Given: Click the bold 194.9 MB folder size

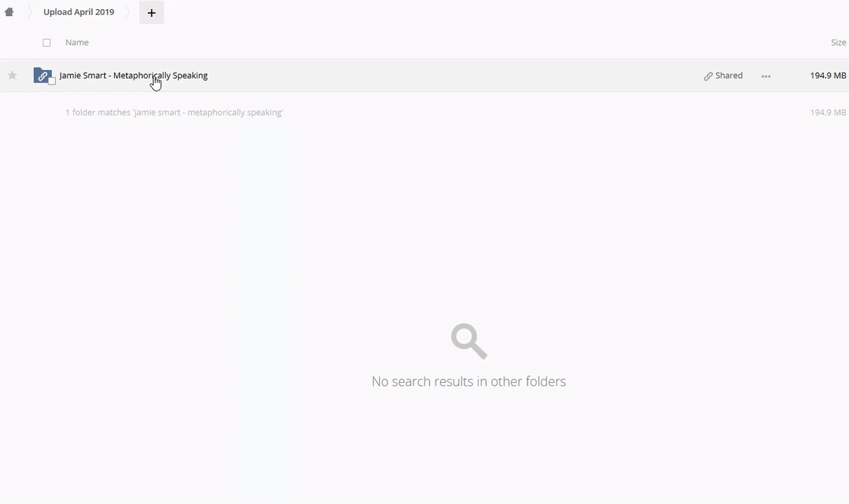Looking at the screenshot, I should point(827,76).
